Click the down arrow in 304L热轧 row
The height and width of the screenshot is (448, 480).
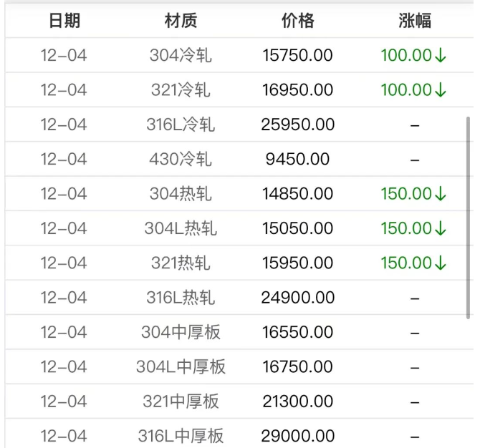tap(441, 228)
